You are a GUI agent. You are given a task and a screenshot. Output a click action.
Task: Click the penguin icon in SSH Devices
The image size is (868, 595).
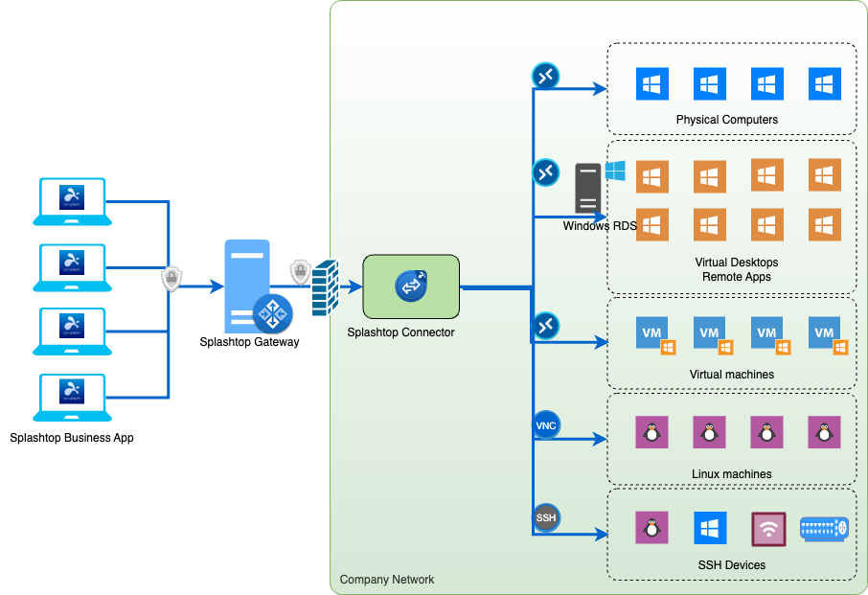pos(652,528)
